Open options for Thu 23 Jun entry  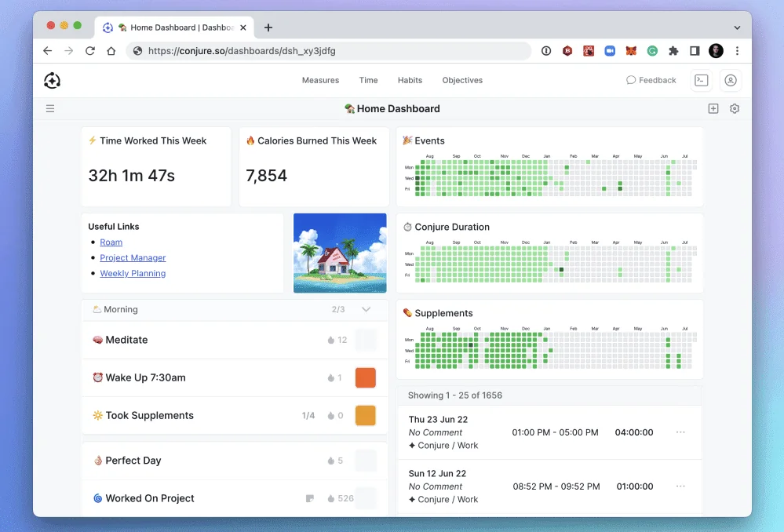pos(680,432)
